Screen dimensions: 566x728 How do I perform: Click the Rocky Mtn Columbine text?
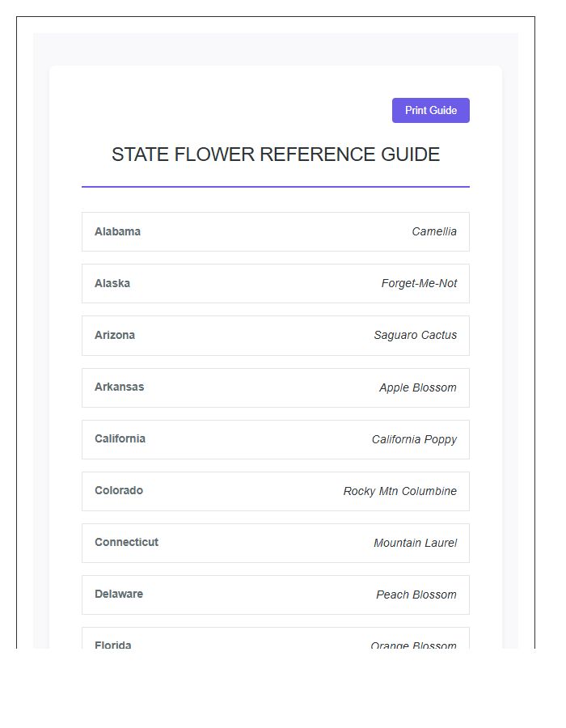coord(401,491)
